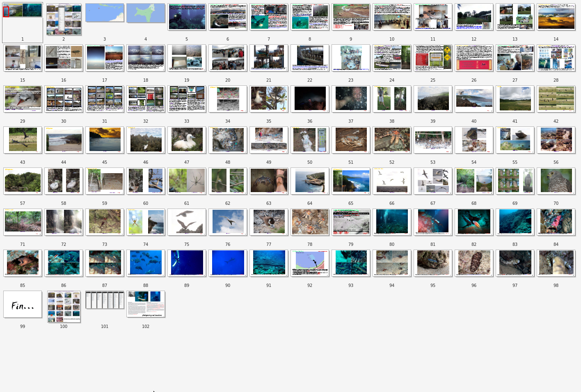Open the spider photos on page 61
Viewport: 581px width, 392px height.
tap(187, 181)
